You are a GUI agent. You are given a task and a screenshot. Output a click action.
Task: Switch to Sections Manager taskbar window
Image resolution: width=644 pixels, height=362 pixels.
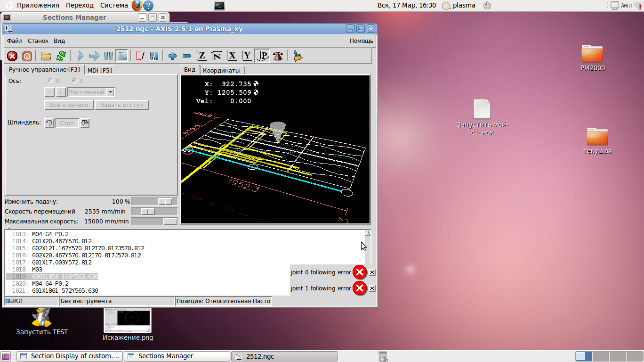coord(177,356)
